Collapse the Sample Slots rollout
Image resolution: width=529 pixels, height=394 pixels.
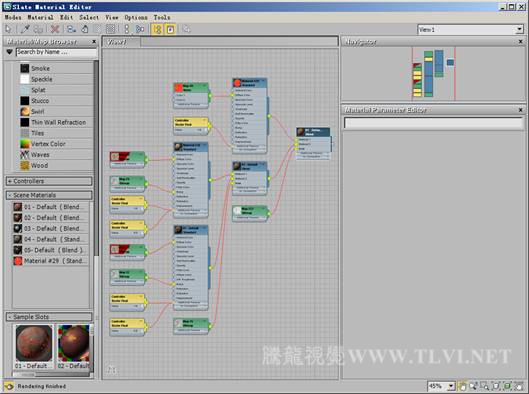[49, 317]
